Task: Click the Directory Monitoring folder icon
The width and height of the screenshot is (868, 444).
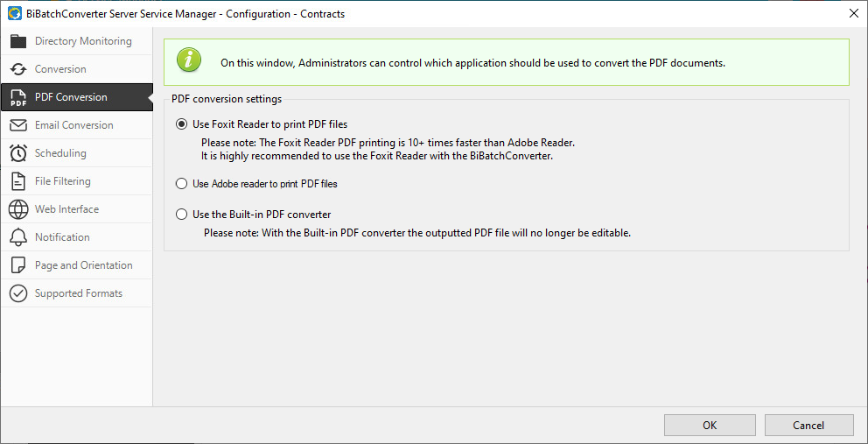Action: pyautogui.click(x=18, y=41)
